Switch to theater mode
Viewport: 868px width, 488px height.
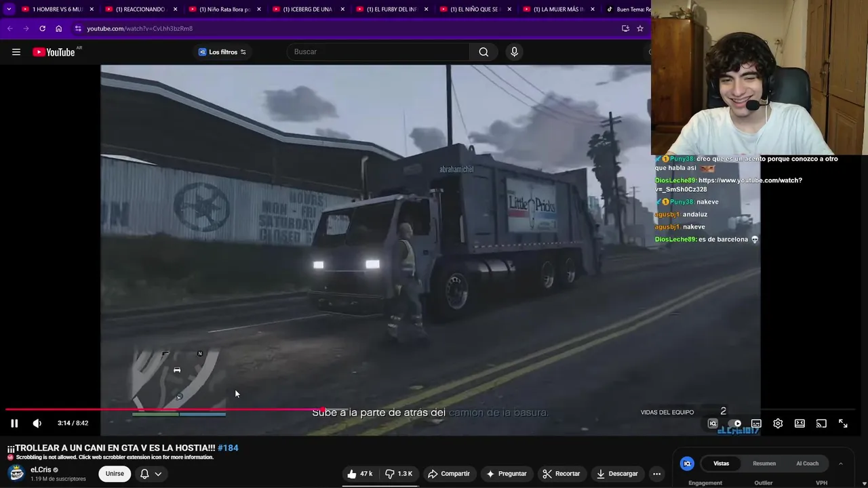coord(800,424)
